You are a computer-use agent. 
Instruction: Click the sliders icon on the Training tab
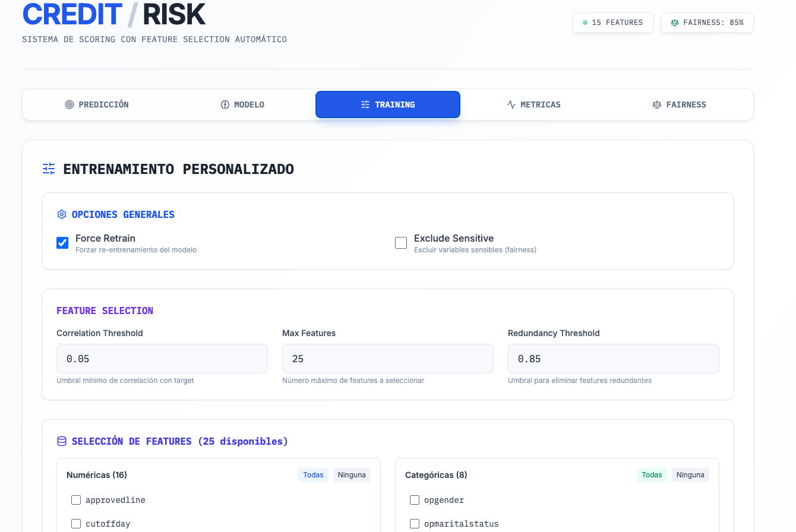click(367, 104)
